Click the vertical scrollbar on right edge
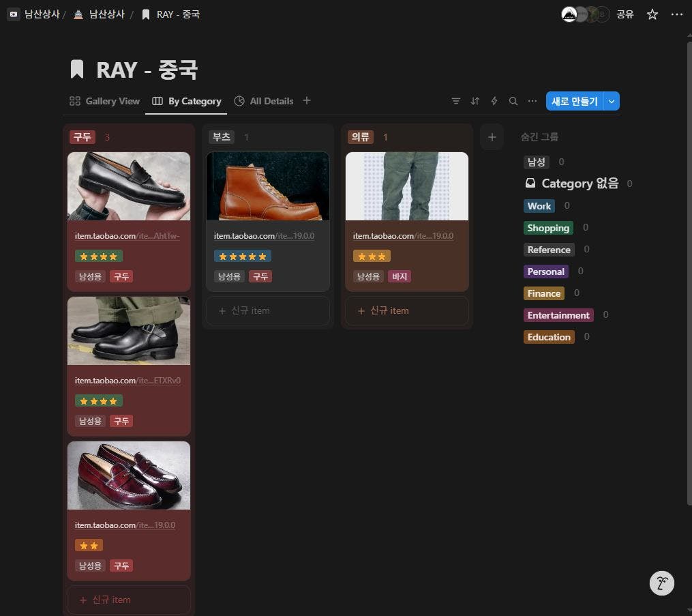 pyautogui.click(x=689, y=274)
